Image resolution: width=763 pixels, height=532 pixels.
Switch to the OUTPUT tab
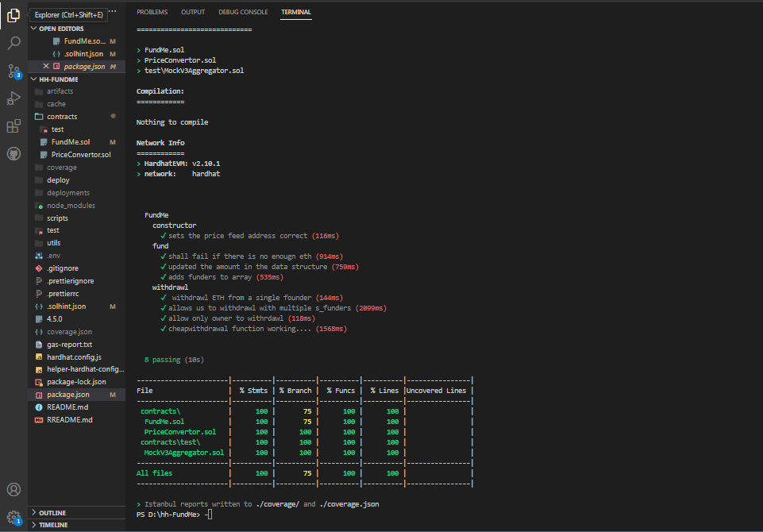click(x=193, y=12)
